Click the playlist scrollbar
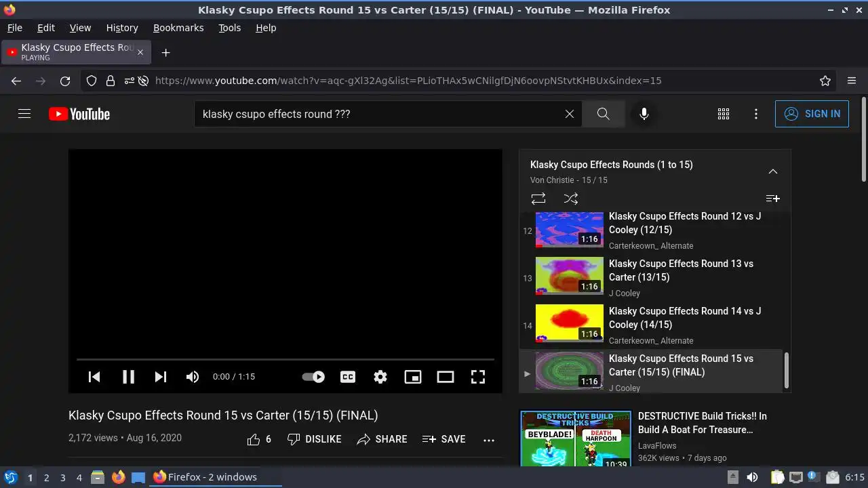Screen dimensions: 868x488 [x=787, y=370]
